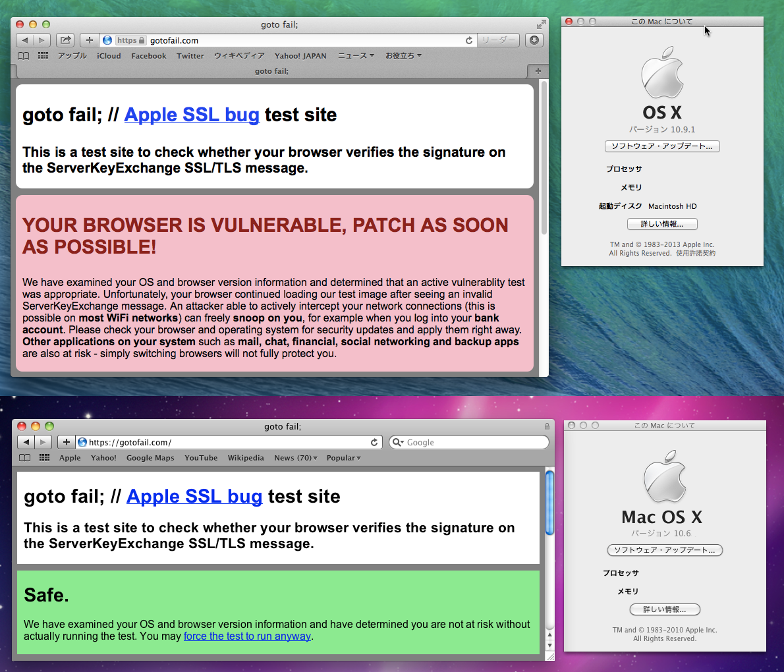
Task: Click vertical scrollbar thumb in top Safari
Action: (x=544, y=159)
